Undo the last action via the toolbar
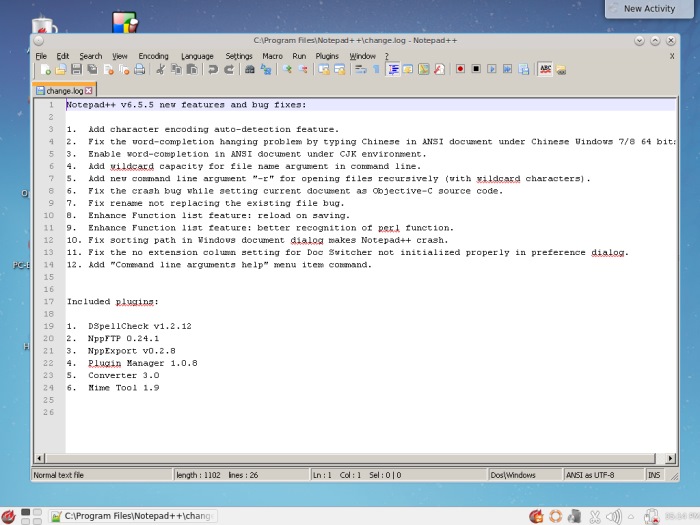Viewport: 700px width, 525px height. tap(213, 69)
